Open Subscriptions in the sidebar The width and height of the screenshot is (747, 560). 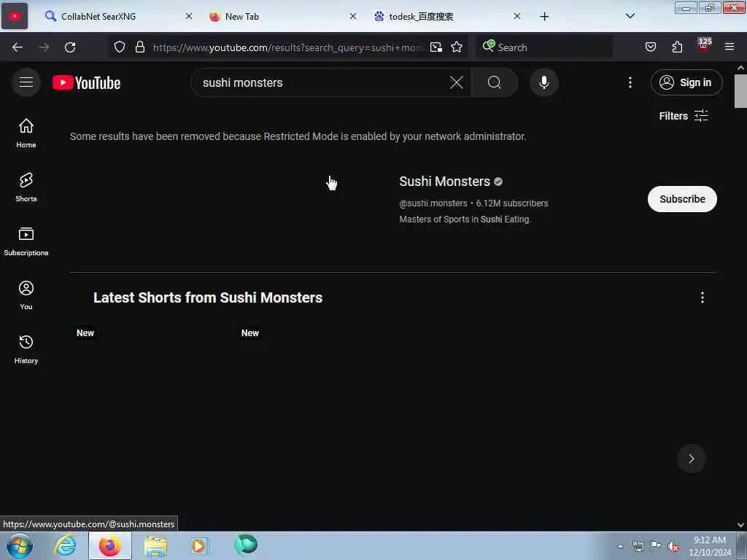click(x=26, y=241)
